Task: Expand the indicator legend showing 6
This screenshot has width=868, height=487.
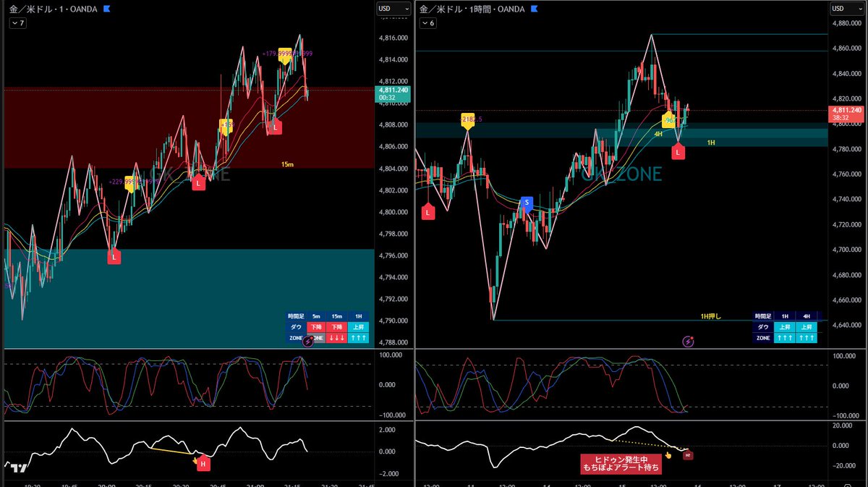Action: point(428,23)
